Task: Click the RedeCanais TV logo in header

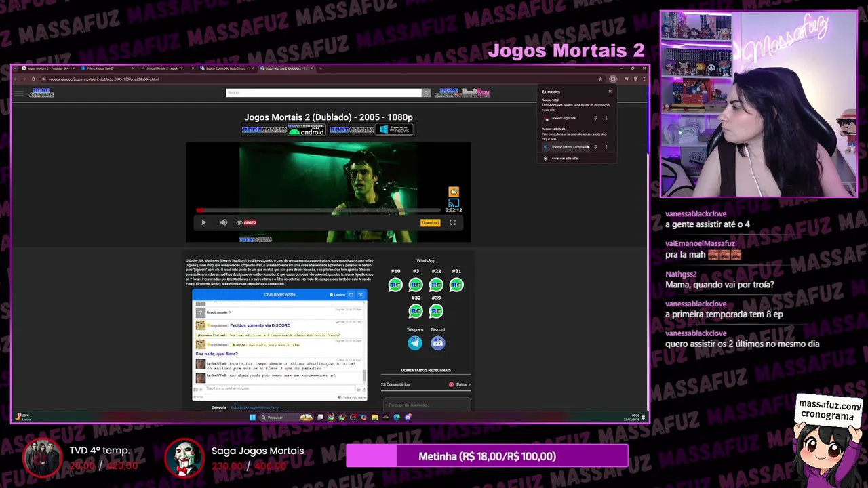Action: 448,93
